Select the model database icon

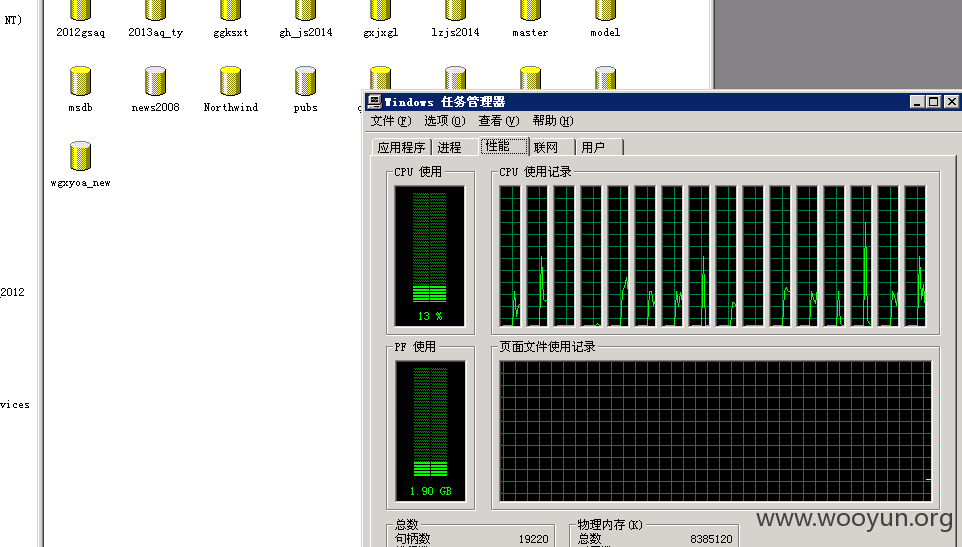[605, 10]
